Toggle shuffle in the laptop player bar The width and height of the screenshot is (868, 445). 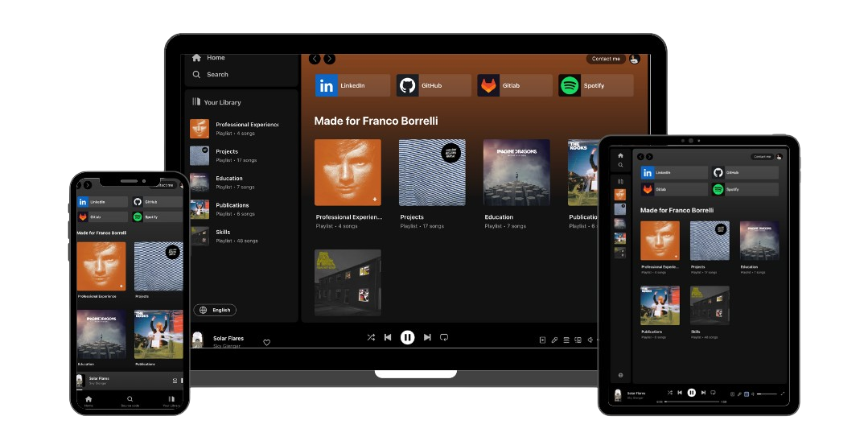(371, 337)
